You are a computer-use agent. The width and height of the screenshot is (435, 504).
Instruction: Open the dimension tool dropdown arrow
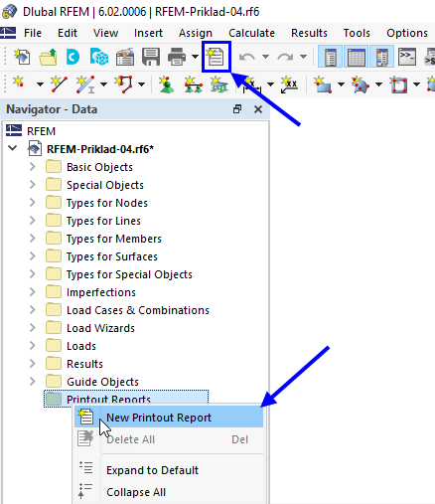pos(270,84)
